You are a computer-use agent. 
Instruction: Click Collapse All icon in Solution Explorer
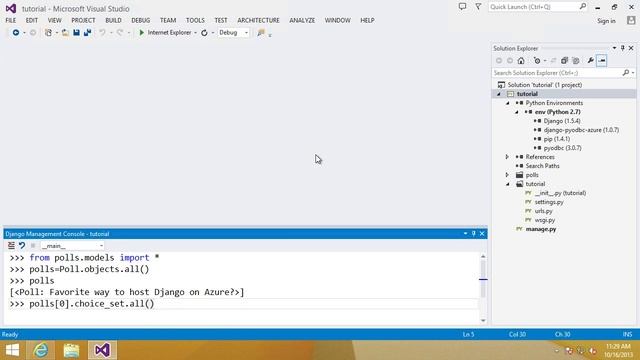564,61
